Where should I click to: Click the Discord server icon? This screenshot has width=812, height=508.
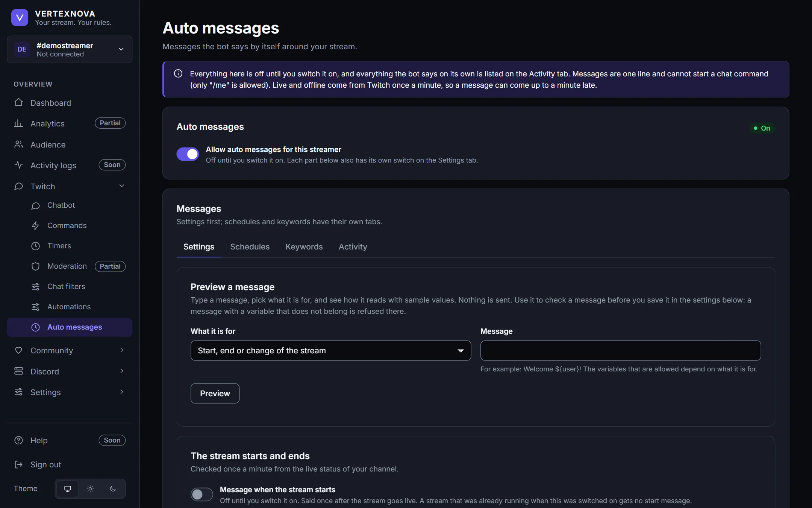point(18,371)
